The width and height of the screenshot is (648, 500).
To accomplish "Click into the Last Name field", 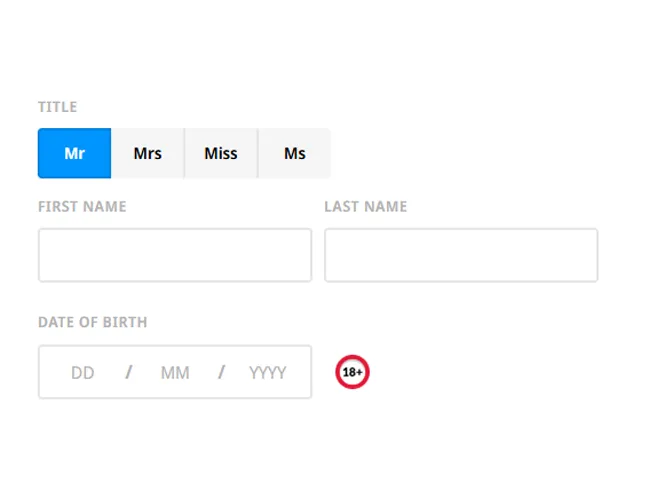I will point(461,255).
